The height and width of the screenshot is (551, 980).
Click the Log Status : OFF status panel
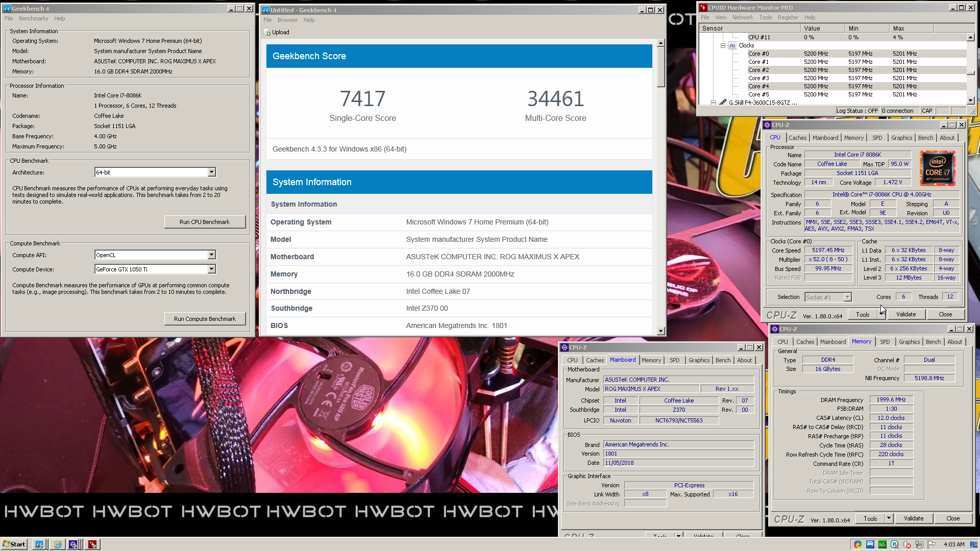[857, 111]
